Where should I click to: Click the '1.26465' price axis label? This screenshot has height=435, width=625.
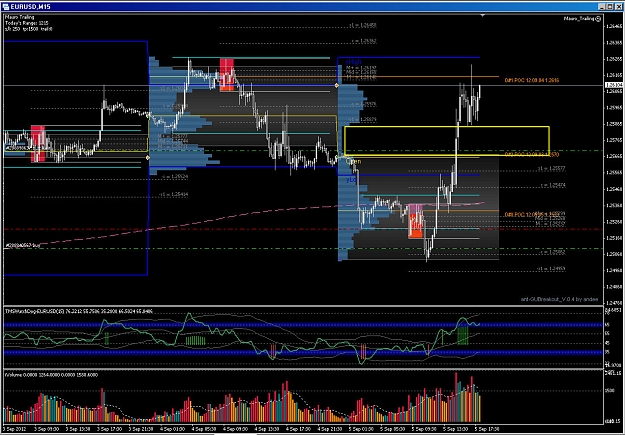tap(614, 26)
